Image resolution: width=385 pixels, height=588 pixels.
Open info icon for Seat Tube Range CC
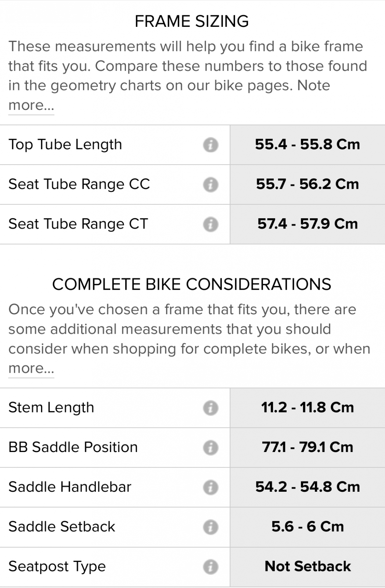click(x=211, y=184)
